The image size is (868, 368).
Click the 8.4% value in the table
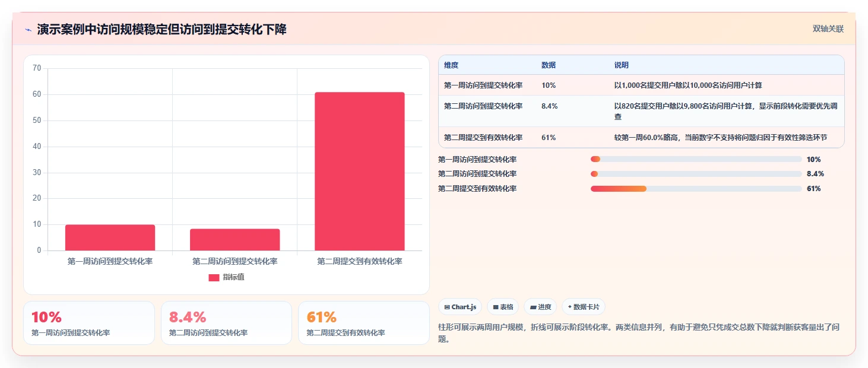tap(550, 106)
